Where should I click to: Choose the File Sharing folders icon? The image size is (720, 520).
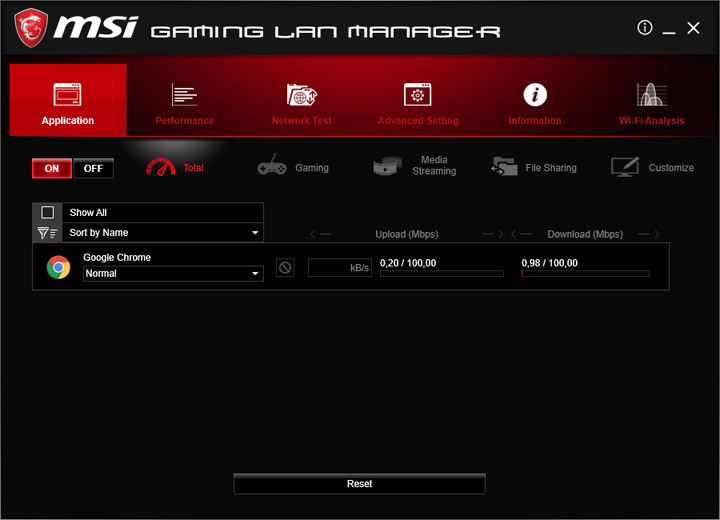[x=504, y=166]
